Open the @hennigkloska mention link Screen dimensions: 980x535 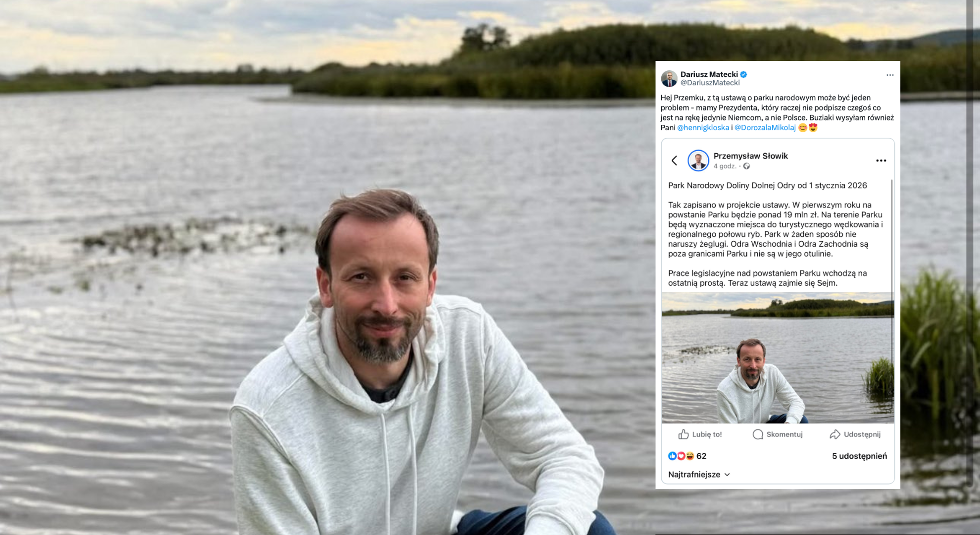pyautogui.click(x=703, y=128)
